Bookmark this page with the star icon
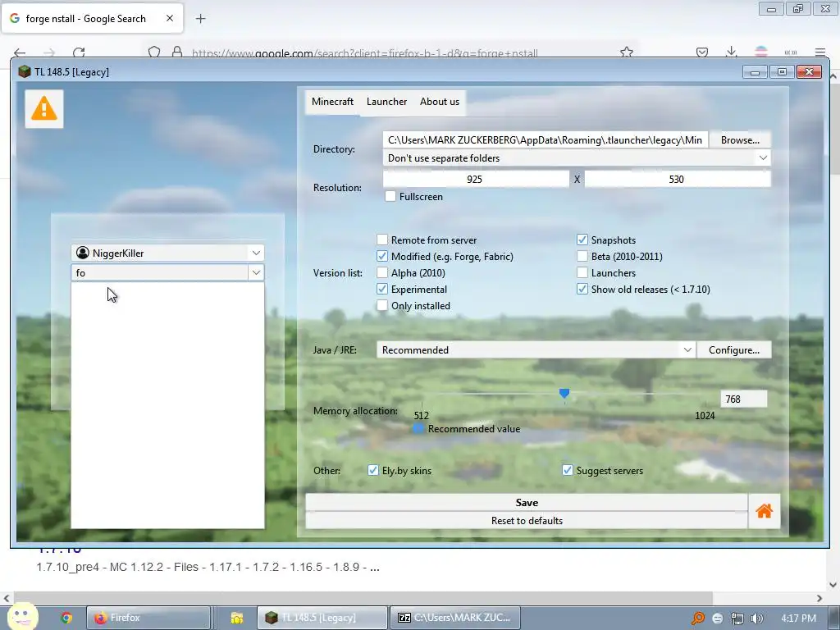Screen dimensions: 840x630 coord(626,52)
